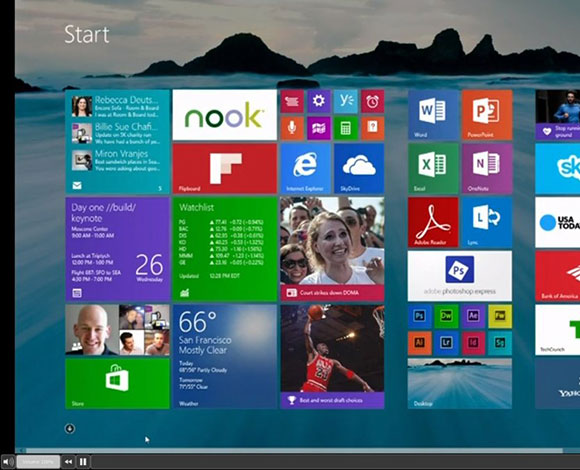Click the Start heading text
Screen dimensions: 580x470
click(87, 34)
